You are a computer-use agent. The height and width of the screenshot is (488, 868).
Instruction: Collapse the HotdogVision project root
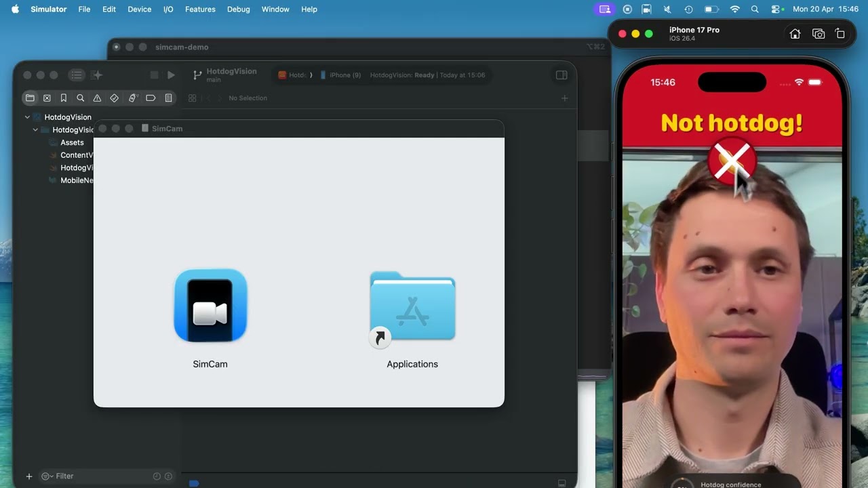point(27,117)
